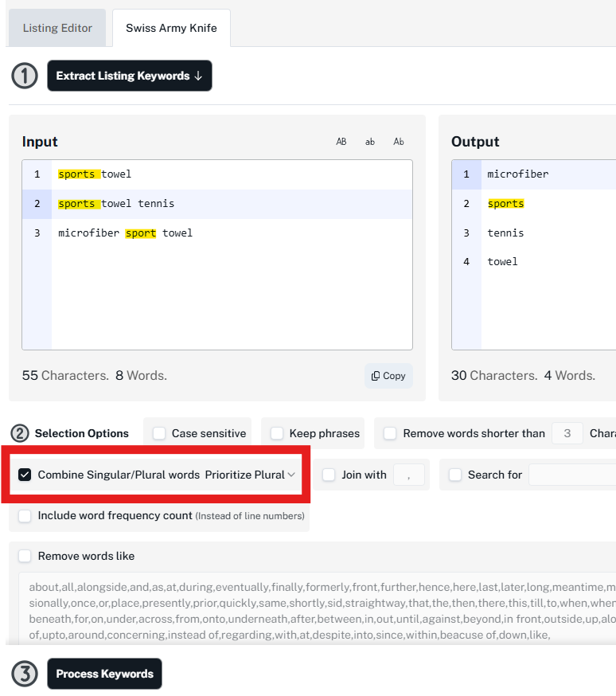Click the step 2 circled number icon
Viewport: 616px width, 696px height.
(x=20, y=433)
